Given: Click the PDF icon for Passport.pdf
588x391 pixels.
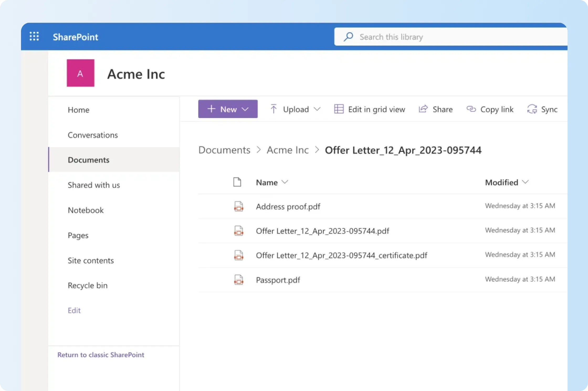Looking at the screenshot, I should (x=239, y=280).
